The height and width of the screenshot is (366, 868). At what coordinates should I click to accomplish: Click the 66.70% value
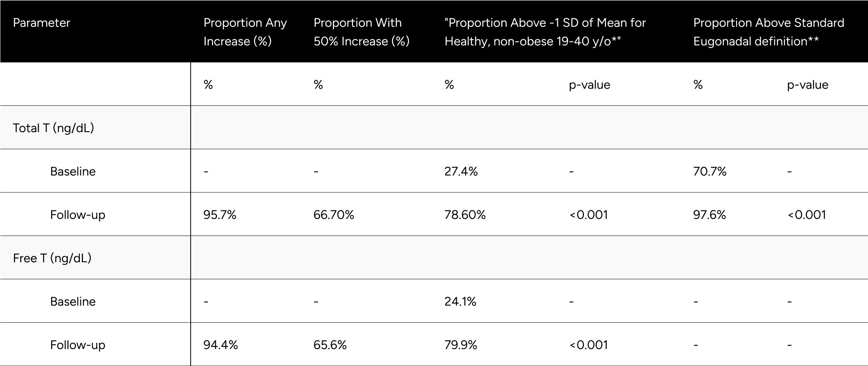coord(334,215)
